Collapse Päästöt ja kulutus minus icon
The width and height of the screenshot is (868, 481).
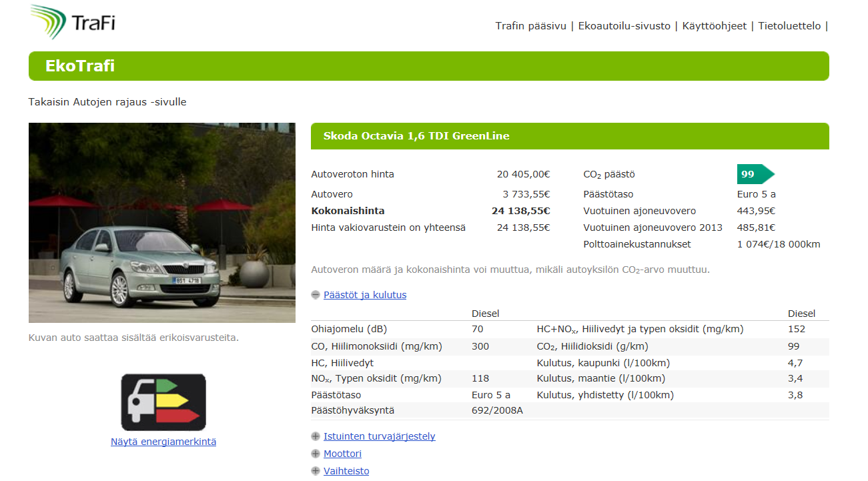pyautogui.click(x=316, y=295)
